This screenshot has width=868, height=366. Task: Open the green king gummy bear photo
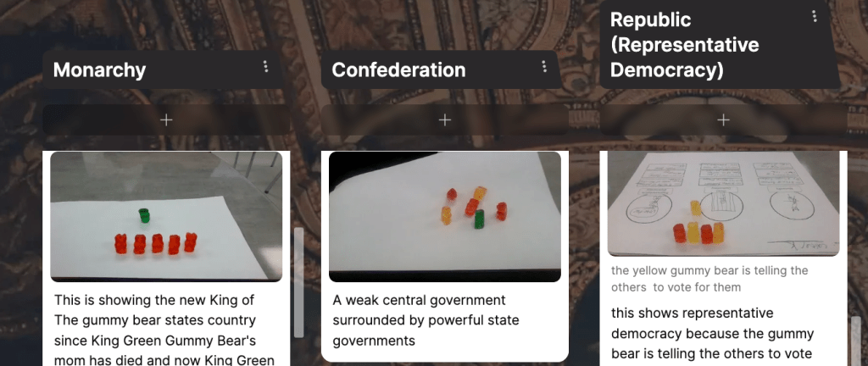pyautogui.click(x=166, y=217)
